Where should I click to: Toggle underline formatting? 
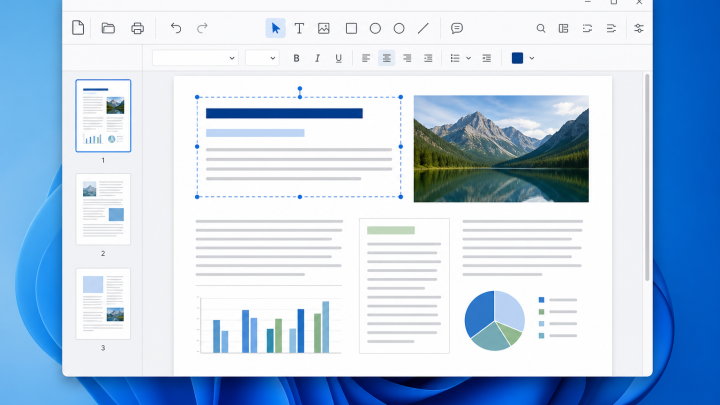(338, 58)
